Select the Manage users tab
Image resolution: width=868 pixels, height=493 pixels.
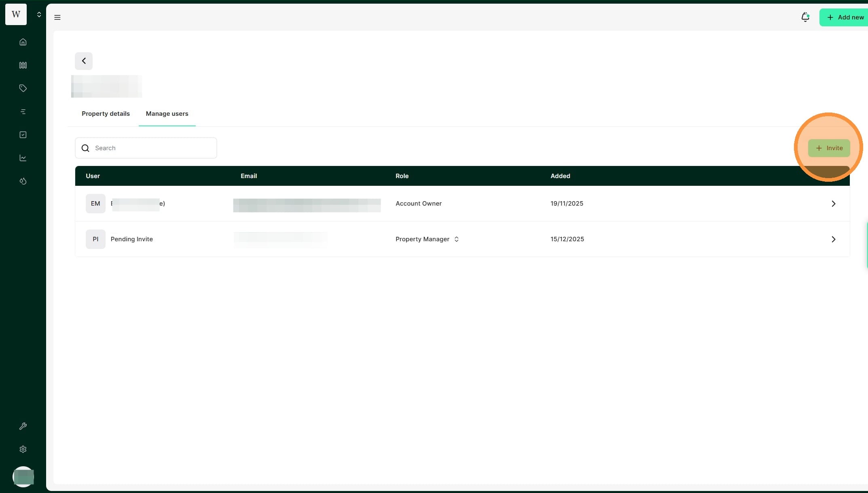tap(167, 114)
